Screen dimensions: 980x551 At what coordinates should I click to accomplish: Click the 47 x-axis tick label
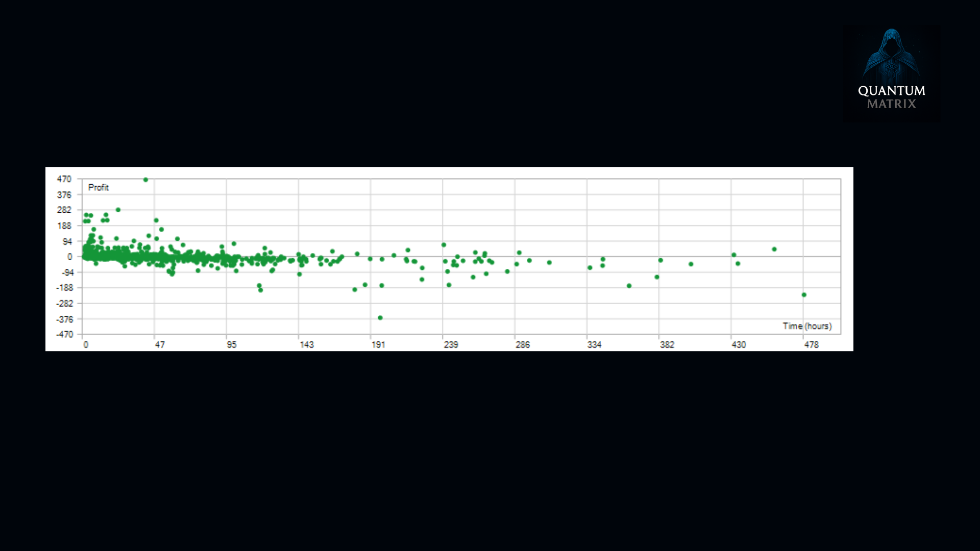160,345
